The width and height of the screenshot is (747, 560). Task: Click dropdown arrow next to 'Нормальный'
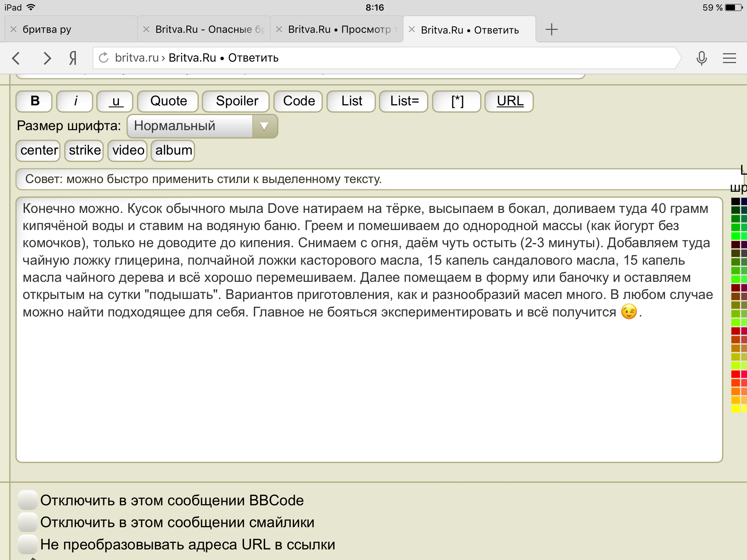point(264,126)
